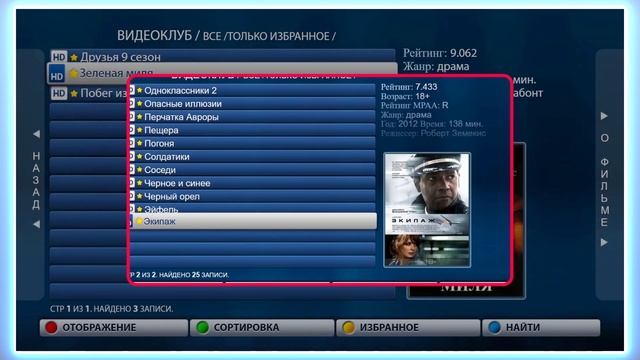Toggle favorite star on the Побег из row

pyautogui.click(x=74, y=94)
